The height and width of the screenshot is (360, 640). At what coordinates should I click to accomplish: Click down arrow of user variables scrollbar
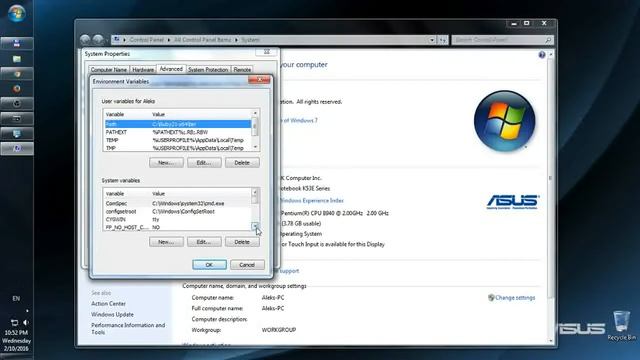pyautogui.click(x=255, y=147)
